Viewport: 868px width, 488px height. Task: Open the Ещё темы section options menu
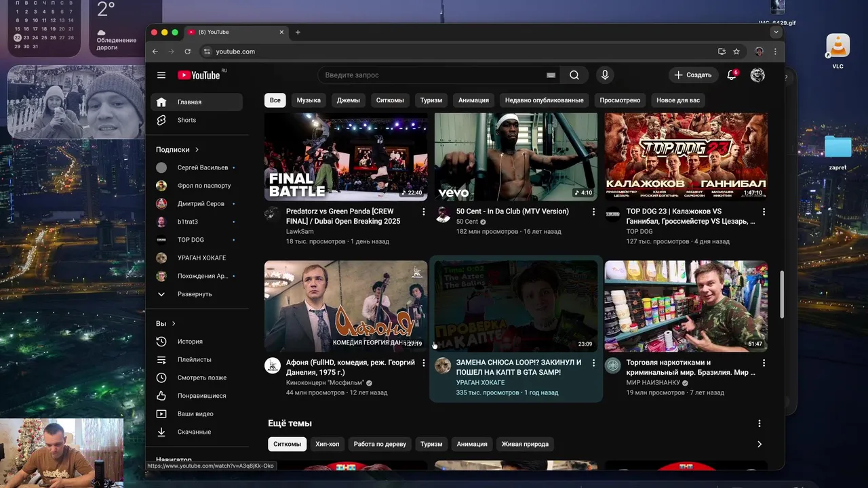pyautogui.click(x=759, y=424)
